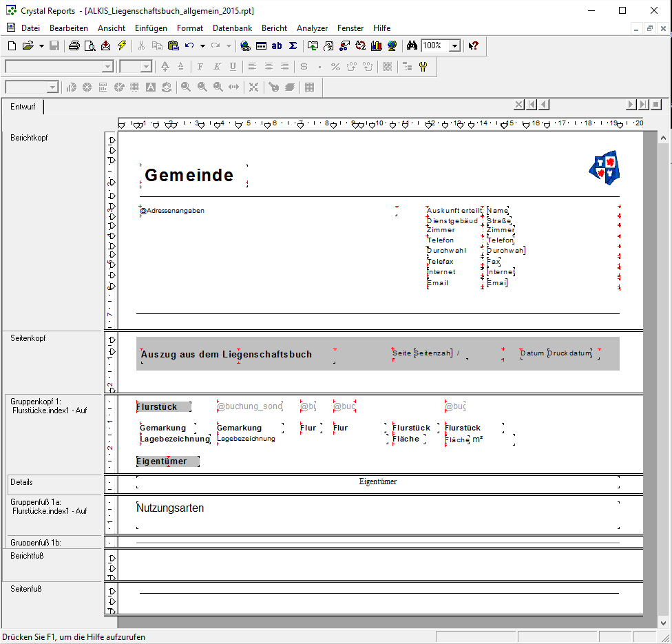This screenshot has width=672, height=644.
Task: Open the 100% zoom level dropdown
Action: tap(454, 45)
